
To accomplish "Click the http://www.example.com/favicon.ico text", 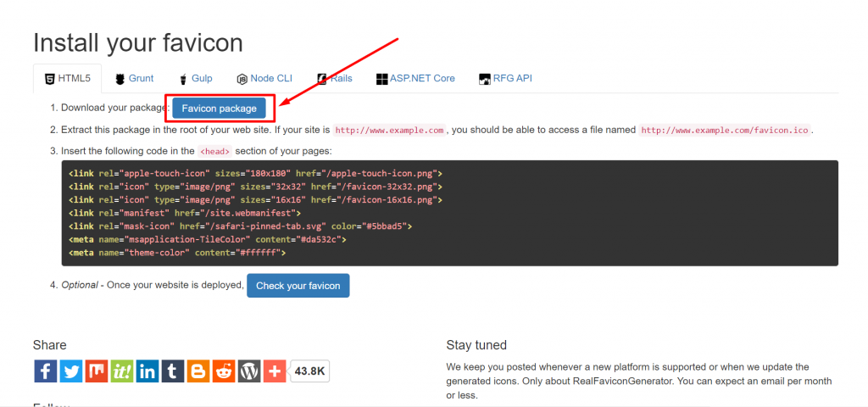I will [x=725, y=131].
